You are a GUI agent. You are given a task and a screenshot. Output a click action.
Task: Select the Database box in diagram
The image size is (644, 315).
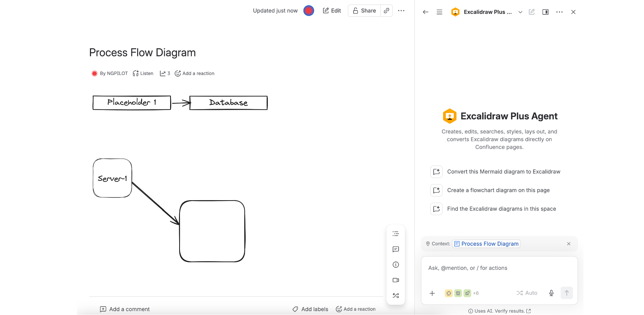coord(229,103)
